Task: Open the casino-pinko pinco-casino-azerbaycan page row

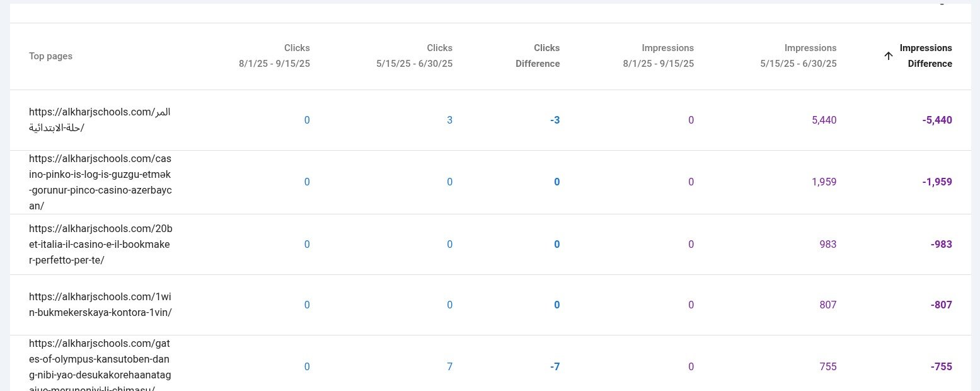Action: coord(100,182)
